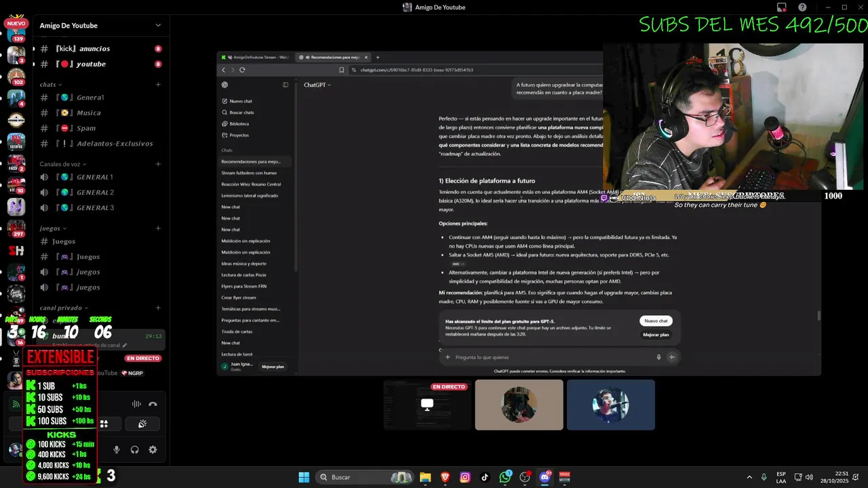Reload the streamed browser page
The image size is (868, 488).
point(242,70)
